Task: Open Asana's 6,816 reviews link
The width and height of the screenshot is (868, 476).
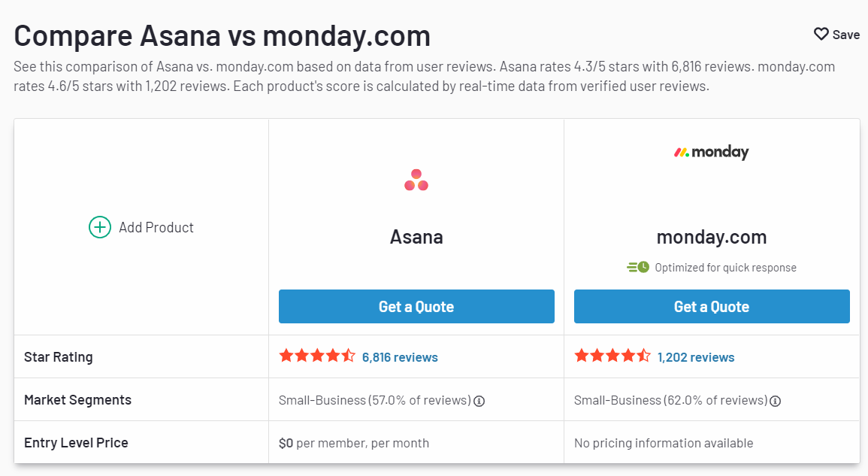Action: [400, 357]
